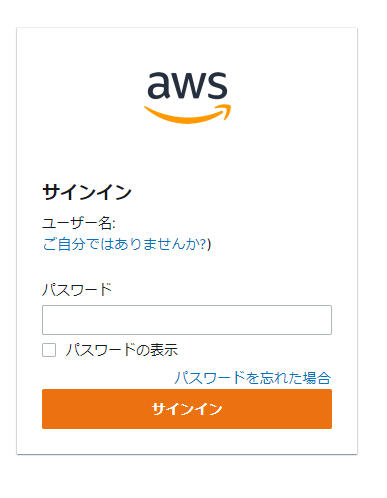Click the orange smile arrow under aws
The image size is (387, 498).
(x=187, y=114)
